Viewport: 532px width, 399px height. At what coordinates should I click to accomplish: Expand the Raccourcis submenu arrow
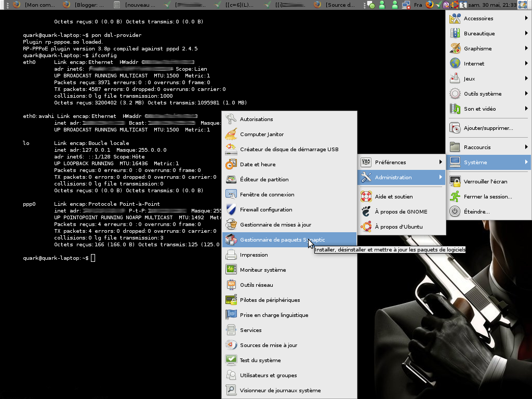point(526,147)
